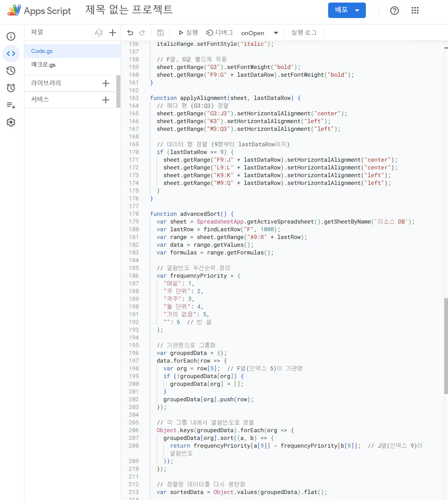The height and width of the screenshot is (500, 448).
Task: Open Executions list icon in sidebar
Action: point(11,105)
